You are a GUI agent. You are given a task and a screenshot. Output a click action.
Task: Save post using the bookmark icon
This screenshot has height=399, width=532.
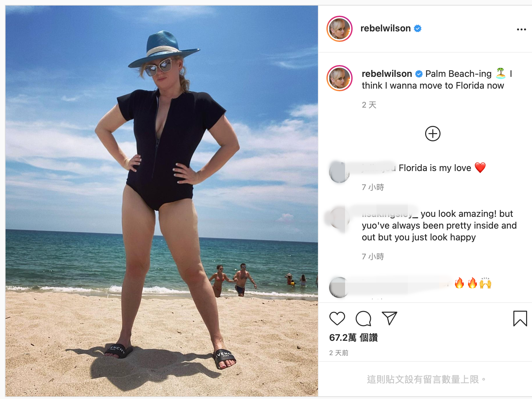(x=520, y=319)
